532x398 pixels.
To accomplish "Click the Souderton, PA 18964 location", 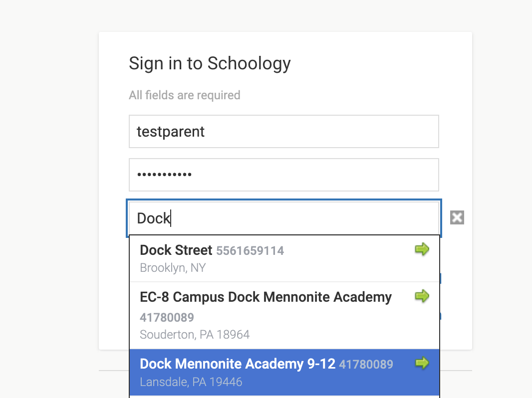I will pyautogui.click(x=195, y=334).
